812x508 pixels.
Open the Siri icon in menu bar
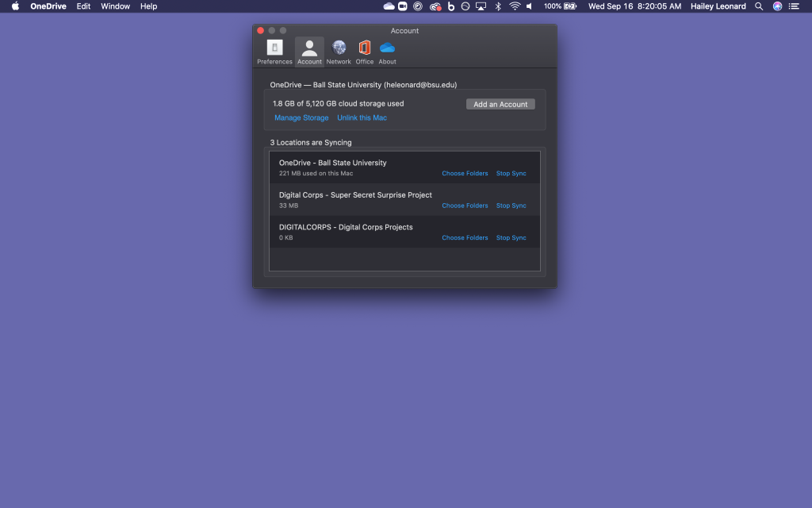(x=777, y=6)
